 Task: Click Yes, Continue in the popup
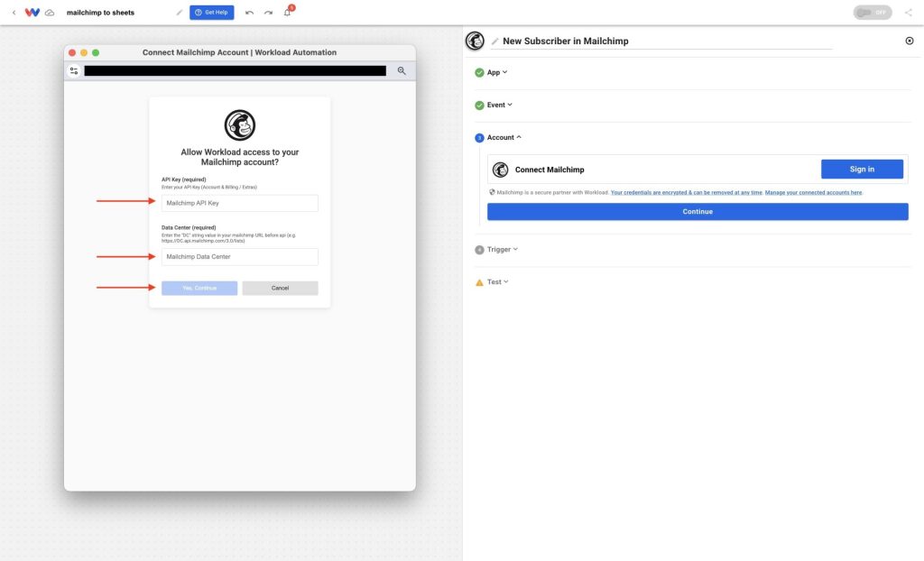pos(199,288)
